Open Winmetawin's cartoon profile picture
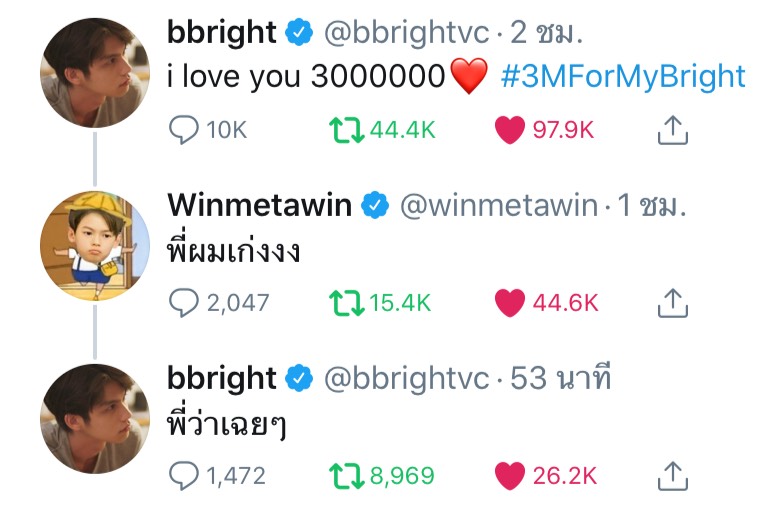 pyautogui.click(x=95, y=245)
